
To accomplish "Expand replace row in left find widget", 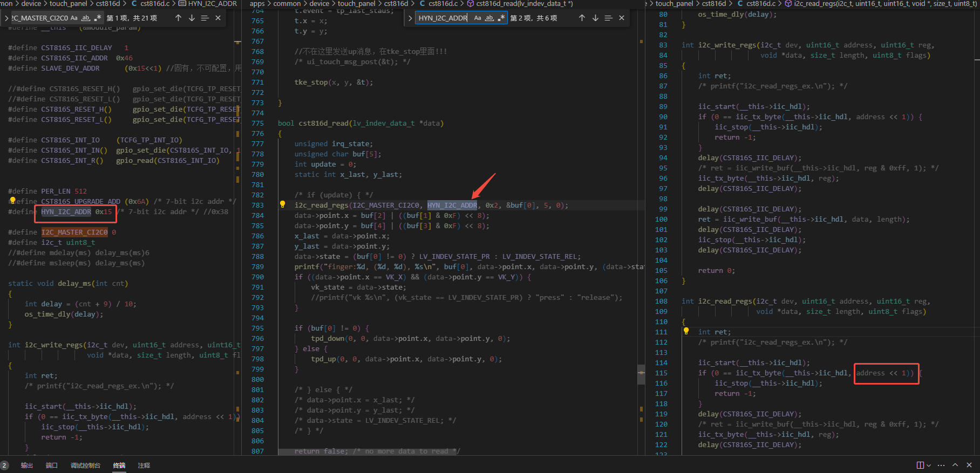I will tap(6, 18).
